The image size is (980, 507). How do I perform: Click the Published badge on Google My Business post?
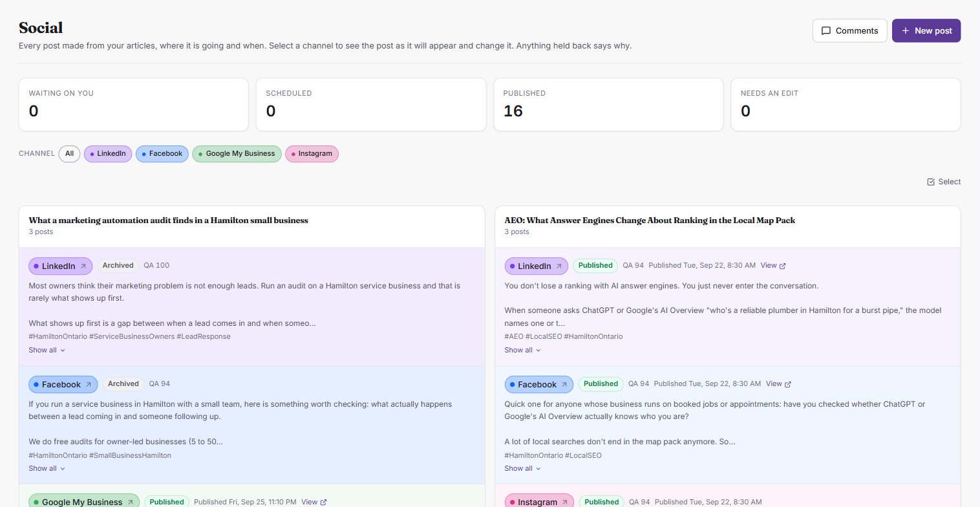[167, 502]
